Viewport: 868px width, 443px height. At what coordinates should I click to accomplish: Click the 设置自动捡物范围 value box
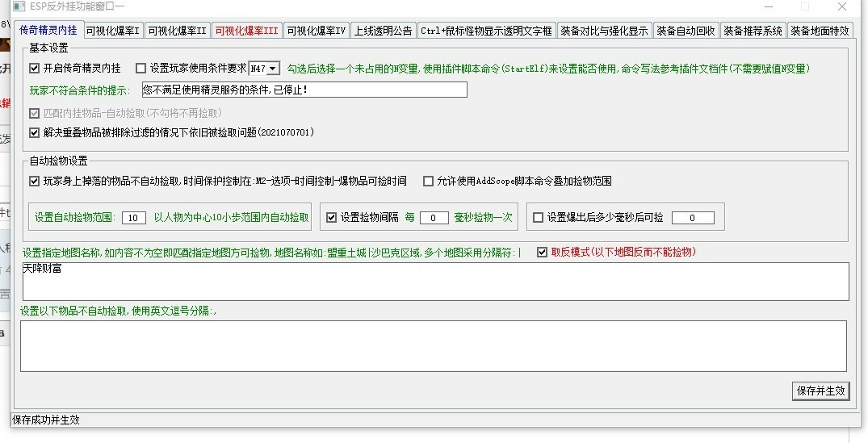[132, 218]
